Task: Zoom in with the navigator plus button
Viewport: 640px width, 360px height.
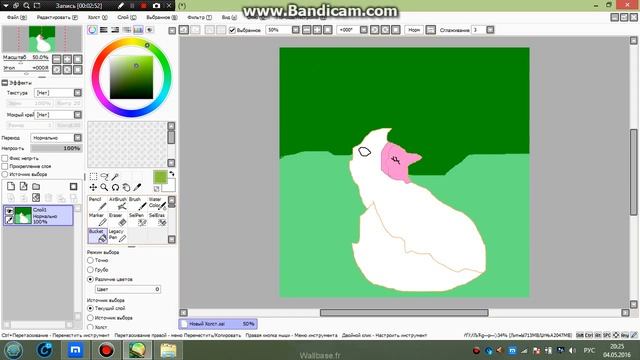Action: pos(67,59)
